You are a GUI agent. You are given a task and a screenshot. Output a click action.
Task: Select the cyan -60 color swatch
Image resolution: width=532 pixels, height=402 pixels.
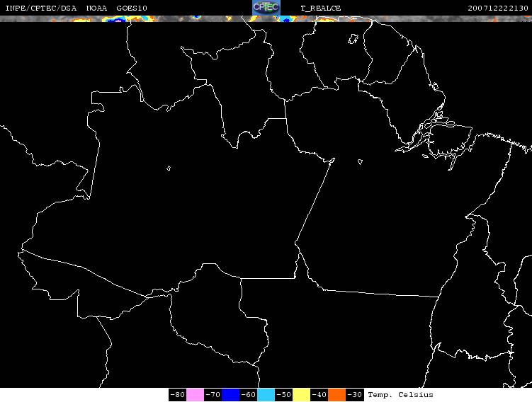266,394
